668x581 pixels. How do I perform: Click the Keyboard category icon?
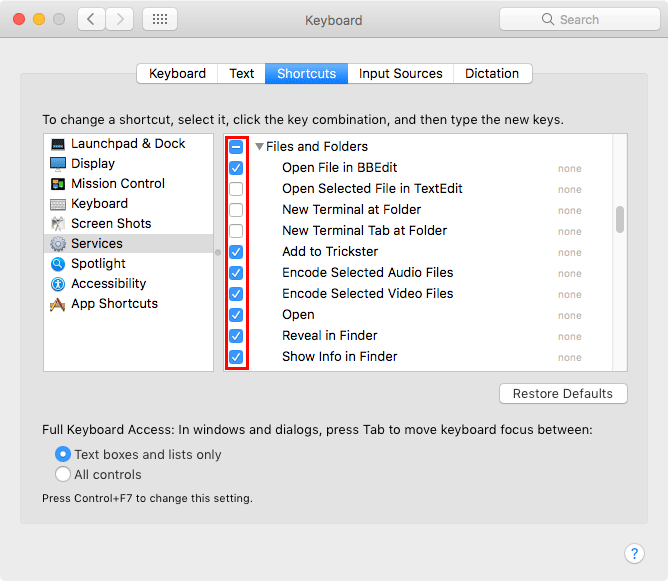[x=58, y=204]
